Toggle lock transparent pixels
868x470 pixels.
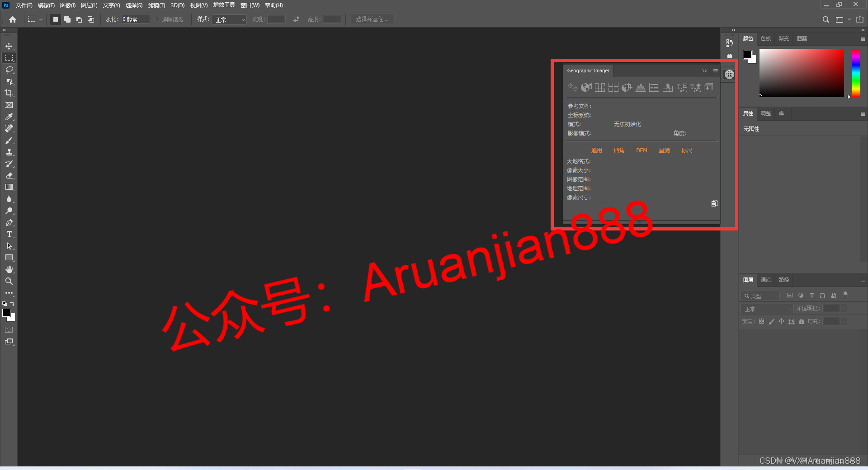coord(761,321)
